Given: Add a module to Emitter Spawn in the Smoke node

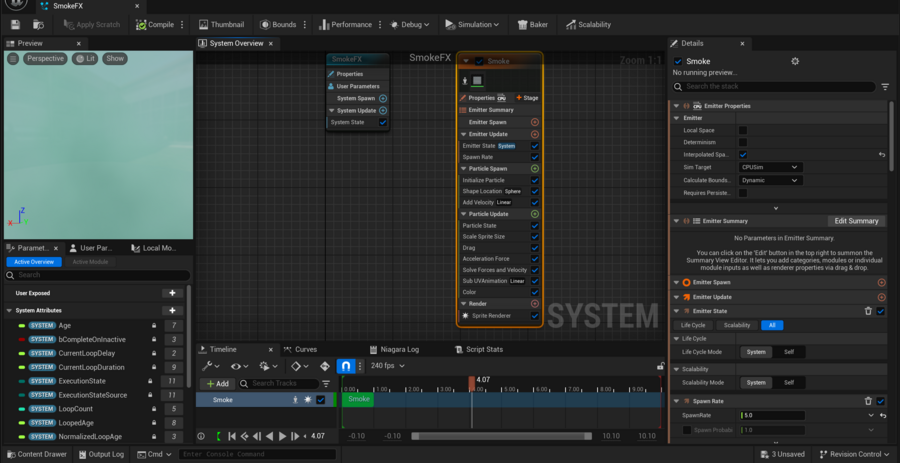Looking at the screenshot, I should pyautogui.click(x=535, y=122).
